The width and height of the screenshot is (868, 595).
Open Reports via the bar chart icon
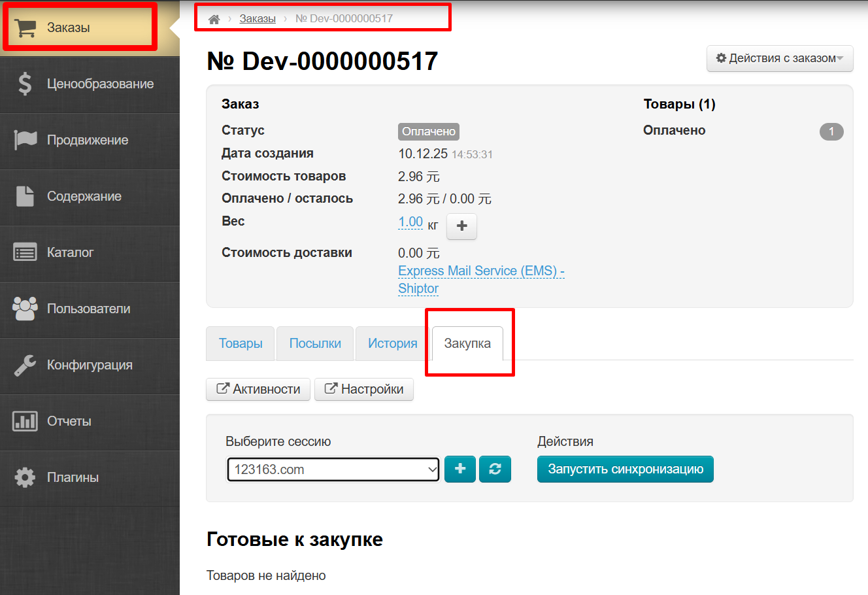tap(25, 421)
